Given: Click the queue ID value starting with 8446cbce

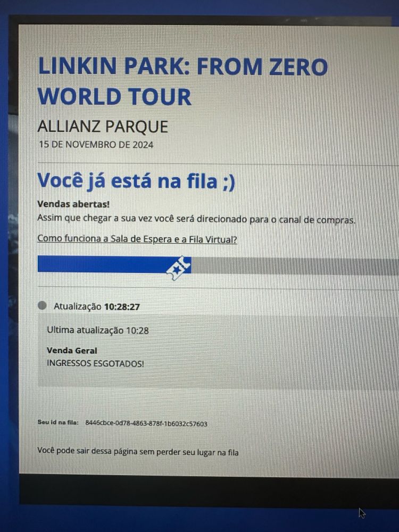Looking at the screenshot, I should point(146,423).
